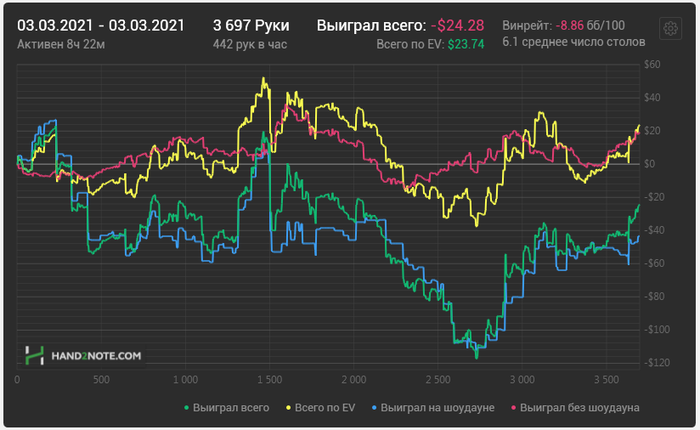This screenshot has width=700, height=430.
Task: Click the x-axis label 2 000
Action: pos(354,380)
